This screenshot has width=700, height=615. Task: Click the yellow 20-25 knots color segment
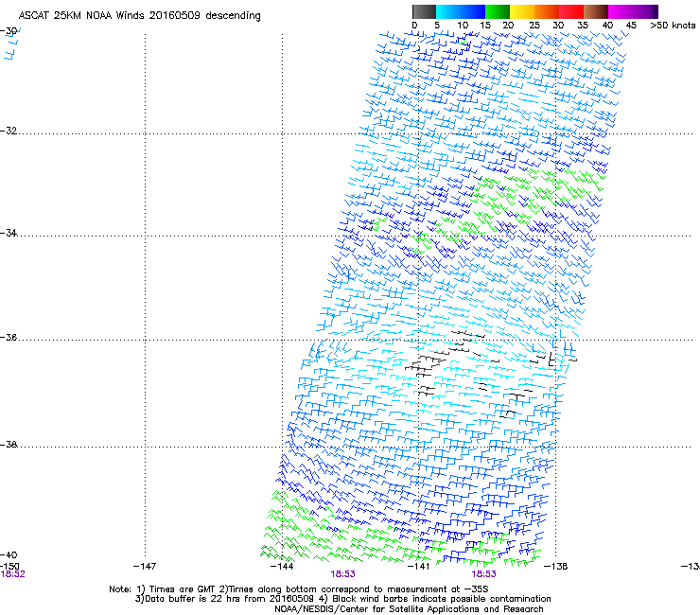522,11
